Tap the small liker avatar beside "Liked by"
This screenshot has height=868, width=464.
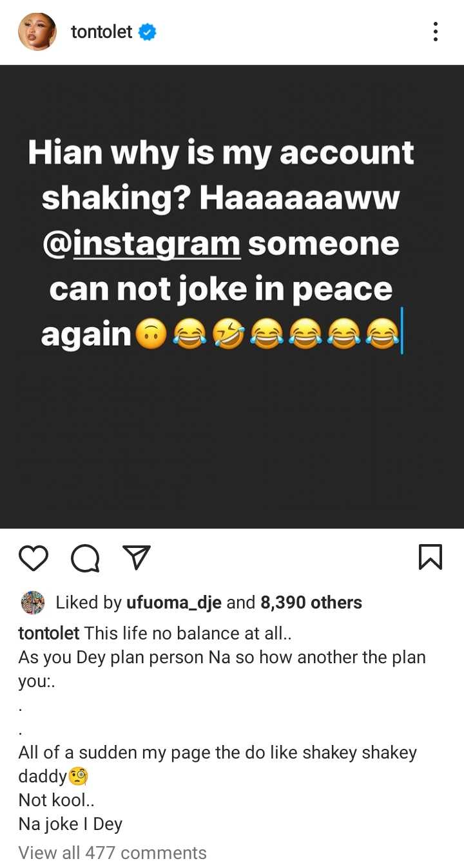(33, 603)
